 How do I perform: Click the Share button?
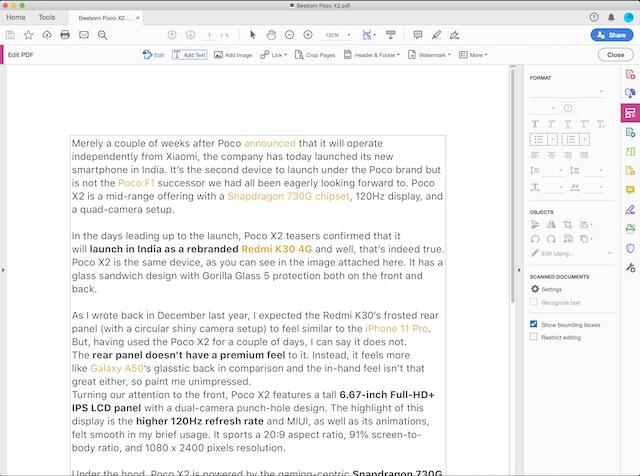(x=610, y=35)
